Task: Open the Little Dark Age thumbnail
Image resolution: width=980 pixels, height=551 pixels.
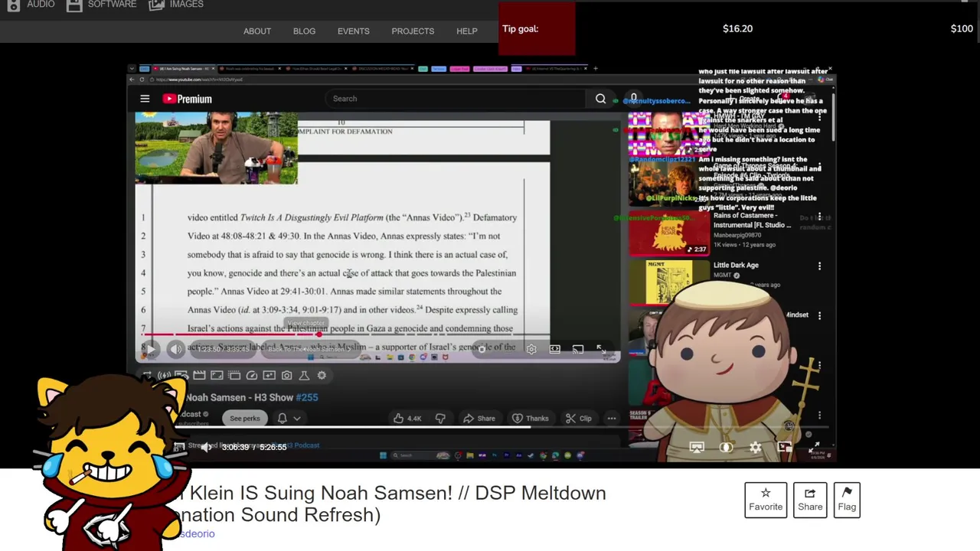Action: tap(668, 282)
